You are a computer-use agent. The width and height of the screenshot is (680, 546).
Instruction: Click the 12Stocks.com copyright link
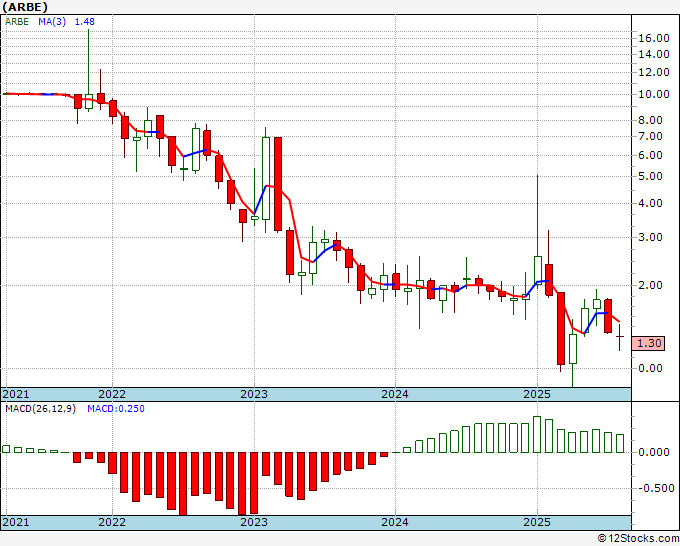point(638,539)
